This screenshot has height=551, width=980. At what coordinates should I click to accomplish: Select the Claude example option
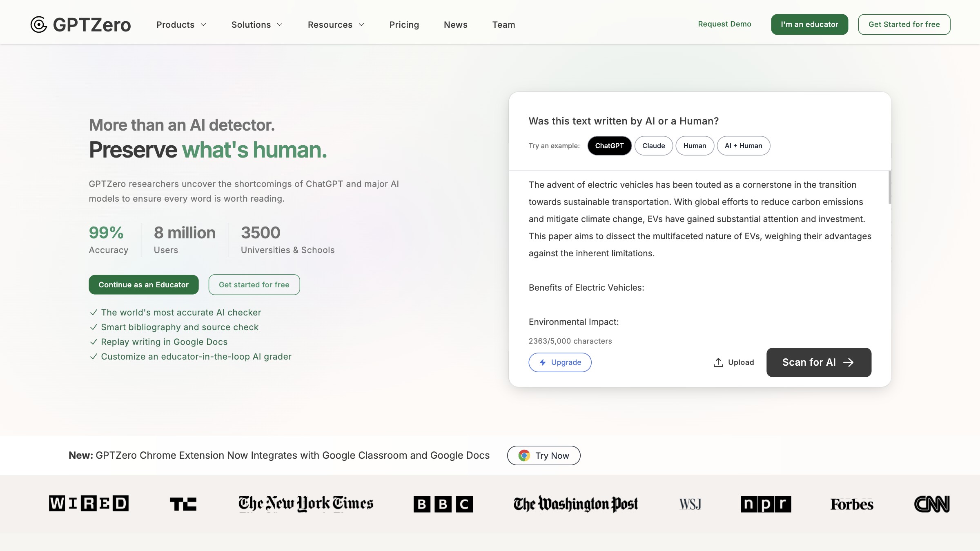[653, 146]
